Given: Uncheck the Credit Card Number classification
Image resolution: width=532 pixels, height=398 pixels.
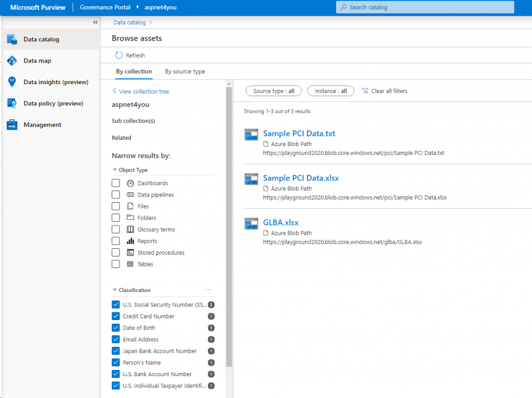Looking at the screenshot, I should coord(116,316).
